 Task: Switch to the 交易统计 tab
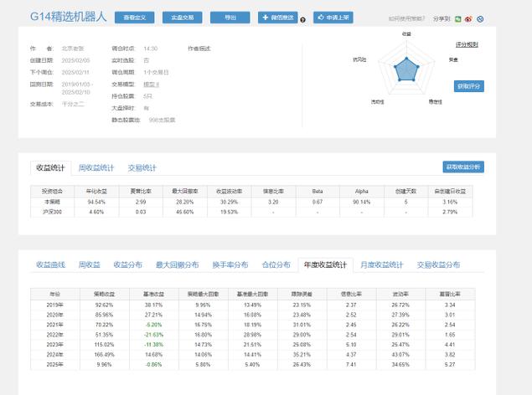point(142,167)
